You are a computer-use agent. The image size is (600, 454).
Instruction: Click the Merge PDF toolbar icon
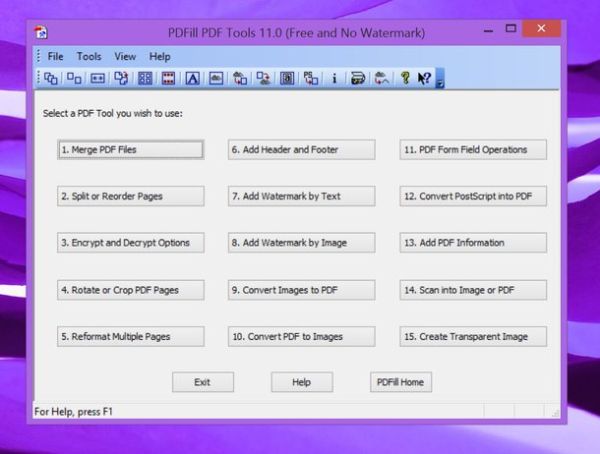[51, 78]
